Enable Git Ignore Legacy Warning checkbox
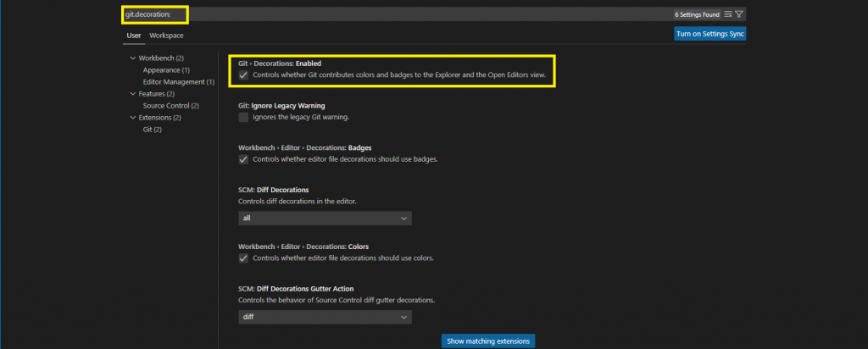 pyautogui.click(x=243, y=117)
